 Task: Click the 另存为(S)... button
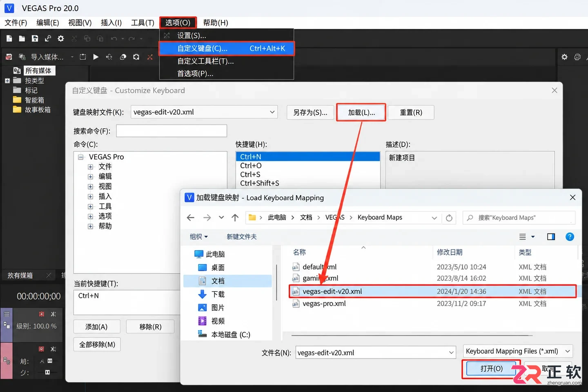[x=310, y=112]
